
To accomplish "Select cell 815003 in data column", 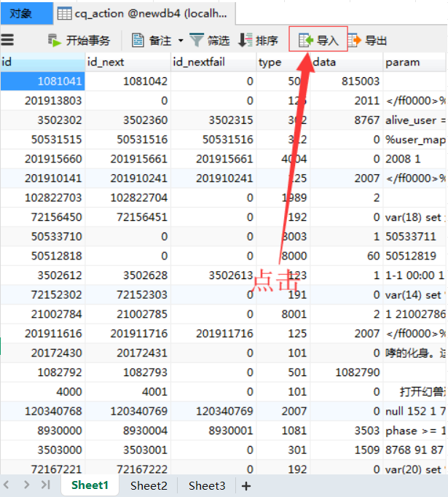I will [346, 82].
